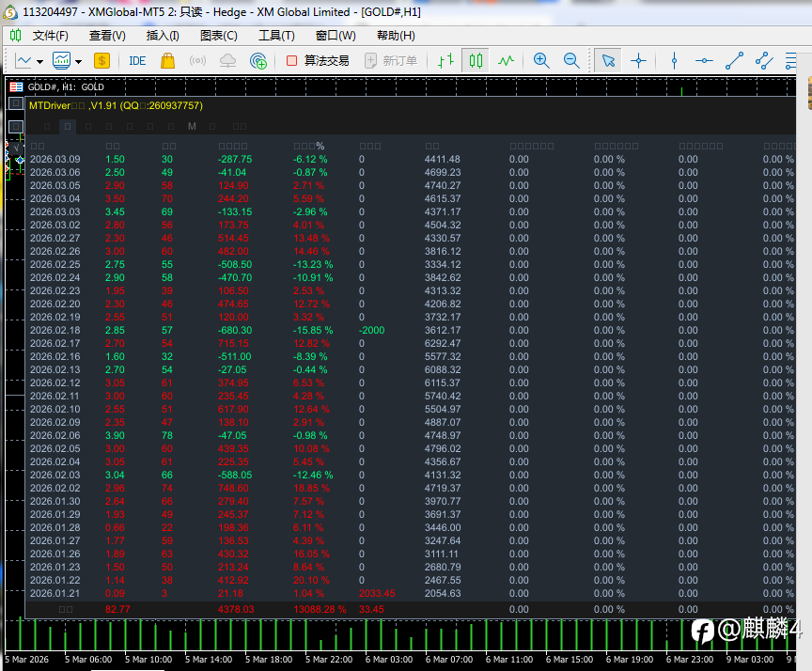The height and width of the screenshot is (671, 812).
Task: Zoom out on the chart
Action: pyautogui.click(x=571, y=61)
